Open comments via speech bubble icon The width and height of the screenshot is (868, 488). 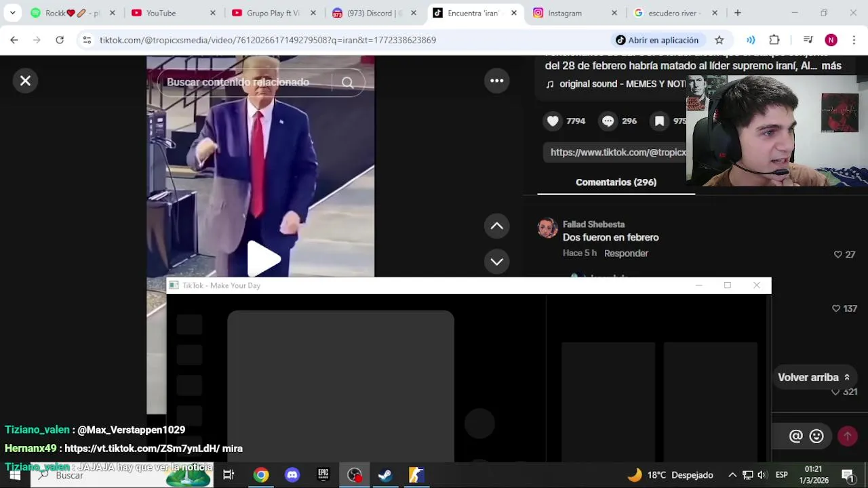(608, 121)
